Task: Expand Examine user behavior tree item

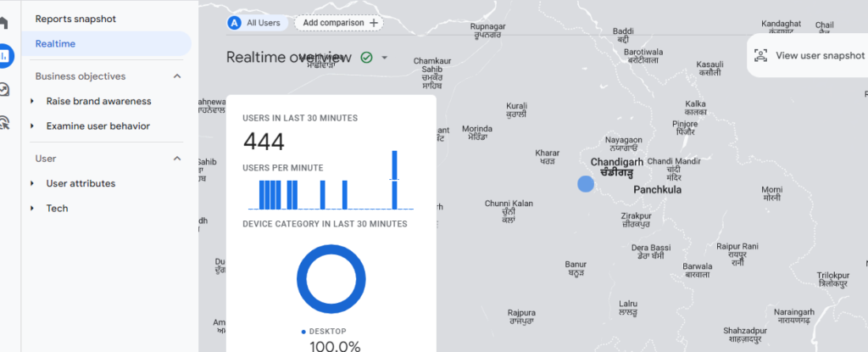Action: (33, 126)
